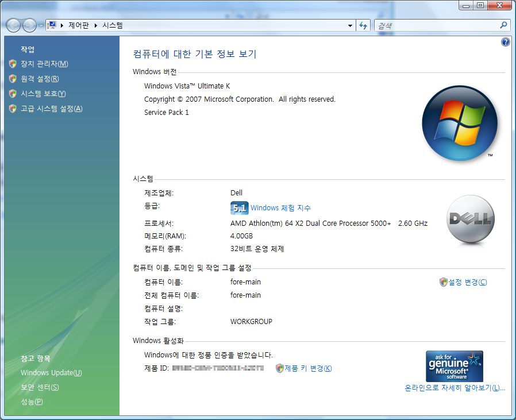516x420 pixels.
Task: Click shield icon beside 원격 설정
Action: click(x=13, y=79)
